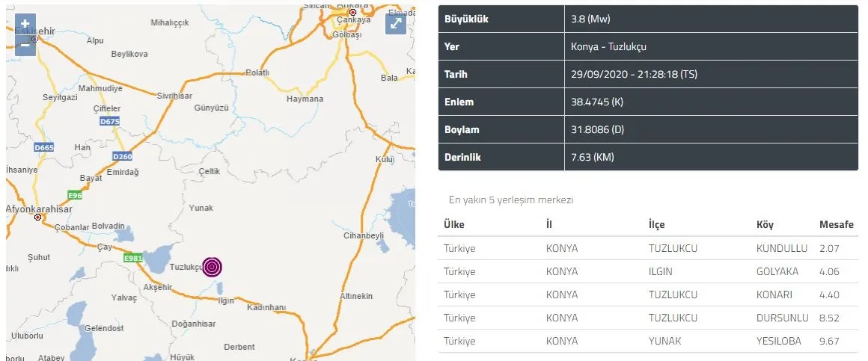Click the D665 road shield
The image size is (868, 361).
[44, 148]
